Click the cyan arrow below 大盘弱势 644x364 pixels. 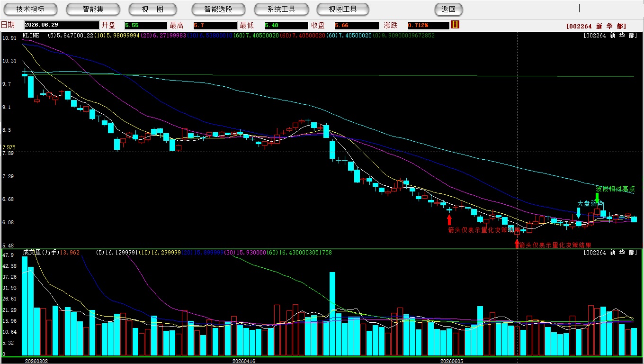click(x=578, y=213)
